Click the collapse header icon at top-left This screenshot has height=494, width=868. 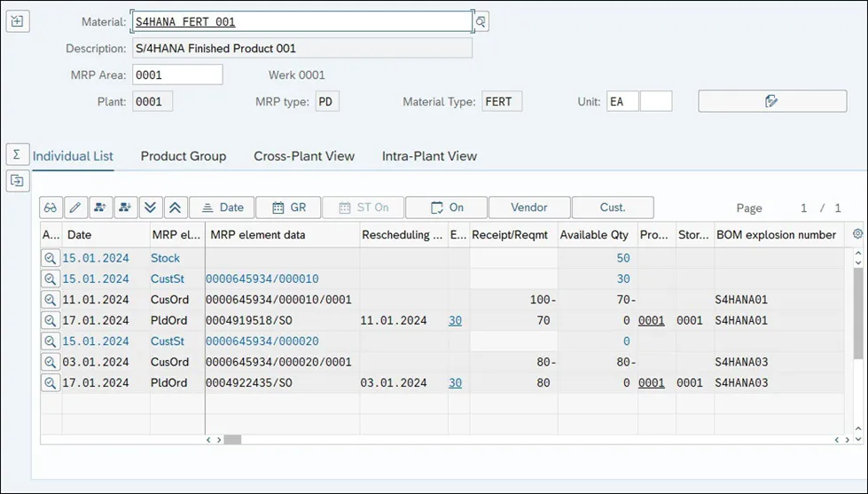(x=17, y=21)
